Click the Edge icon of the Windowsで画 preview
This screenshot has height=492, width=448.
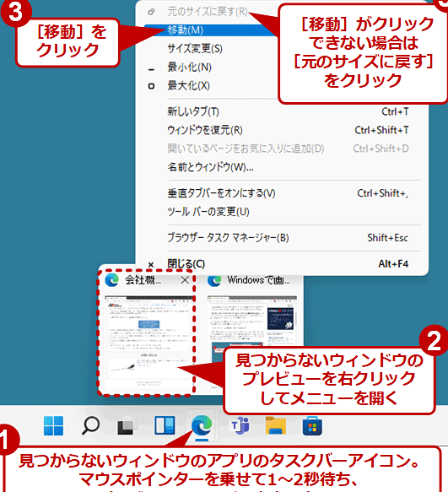click(214, 280)
